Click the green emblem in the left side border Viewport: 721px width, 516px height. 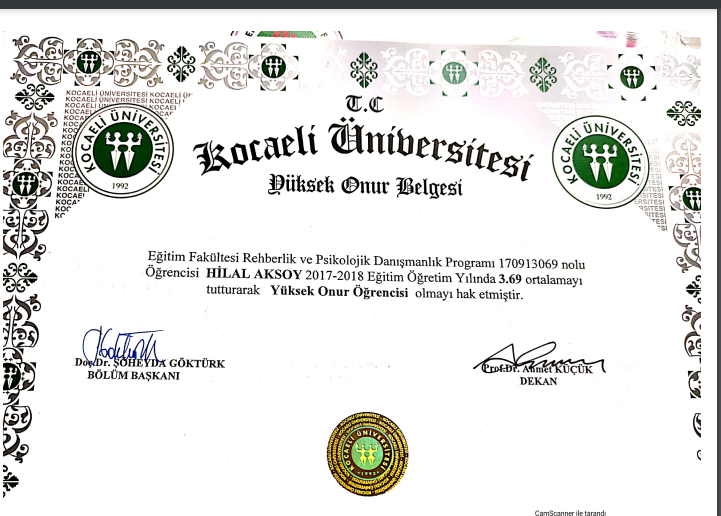coord(25,184)
